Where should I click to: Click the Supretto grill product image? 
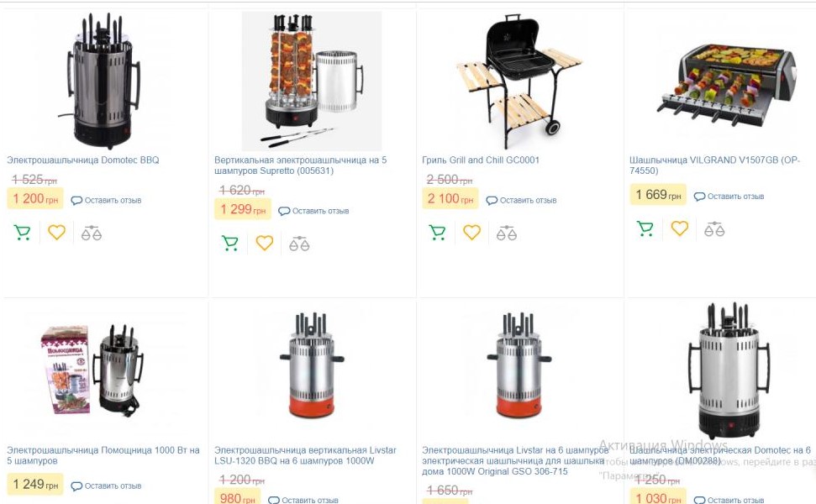[x=312, y=81]
